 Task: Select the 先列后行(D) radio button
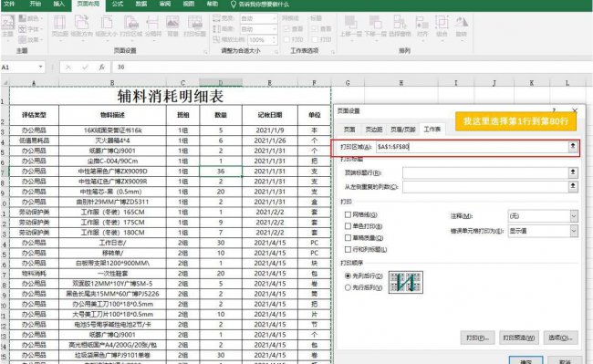(x=348, y=276)
